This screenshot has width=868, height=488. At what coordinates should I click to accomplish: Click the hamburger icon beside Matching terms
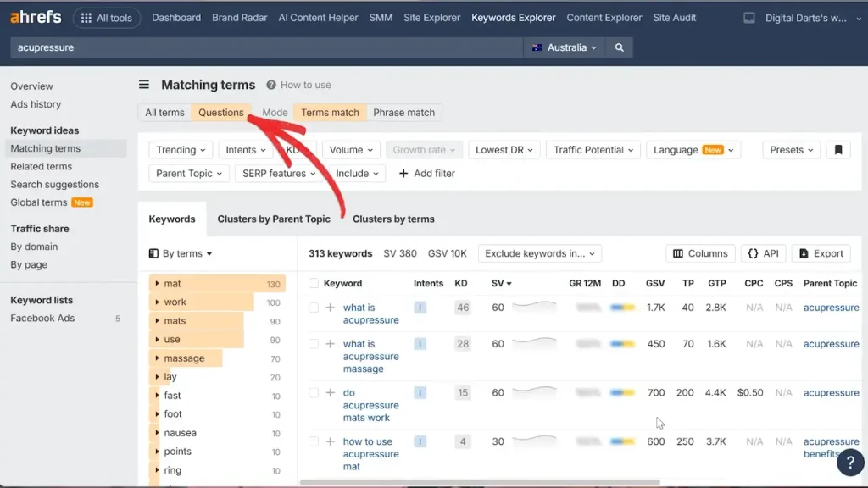tap(143, 85)
